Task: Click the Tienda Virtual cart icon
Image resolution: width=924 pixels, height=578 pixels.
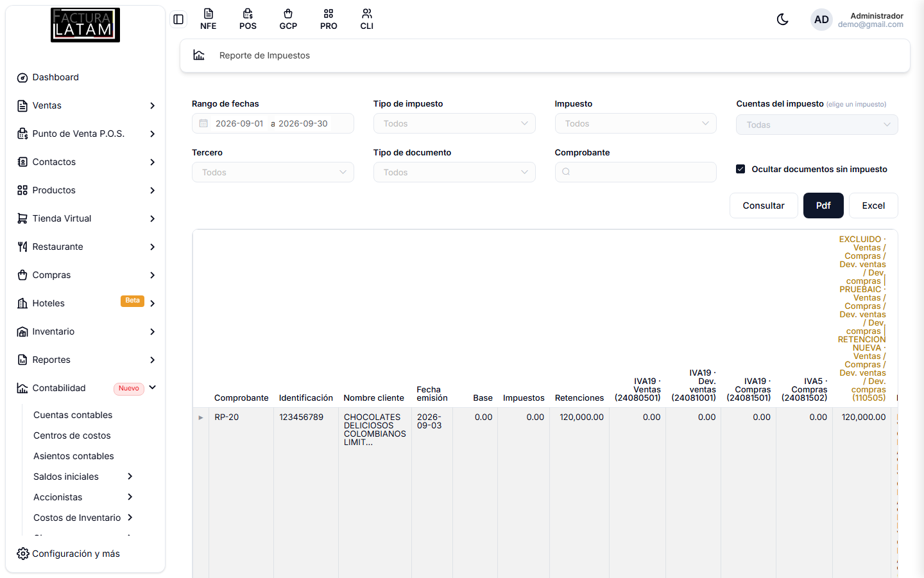Action: (x=22, y=219)
